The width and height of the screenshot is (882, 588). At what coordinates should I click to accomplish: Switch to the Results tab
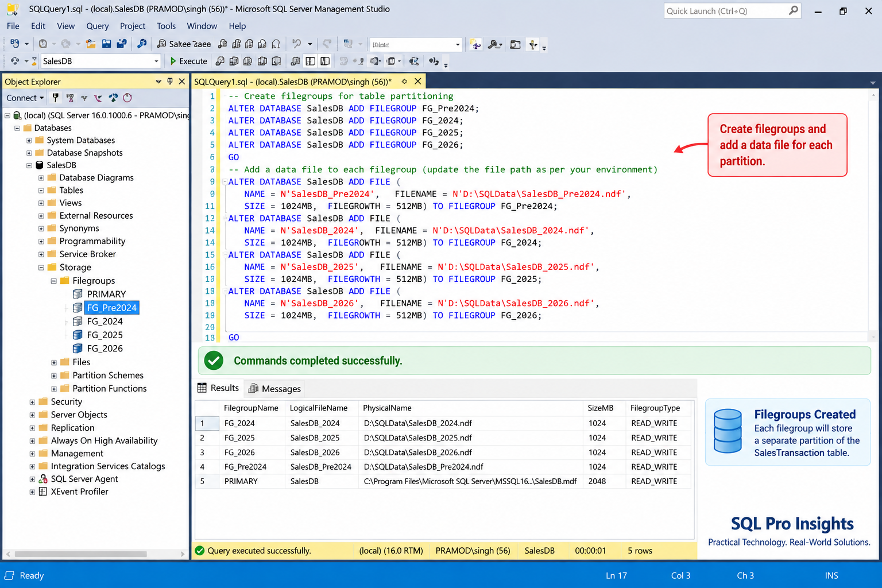[218, 388]
